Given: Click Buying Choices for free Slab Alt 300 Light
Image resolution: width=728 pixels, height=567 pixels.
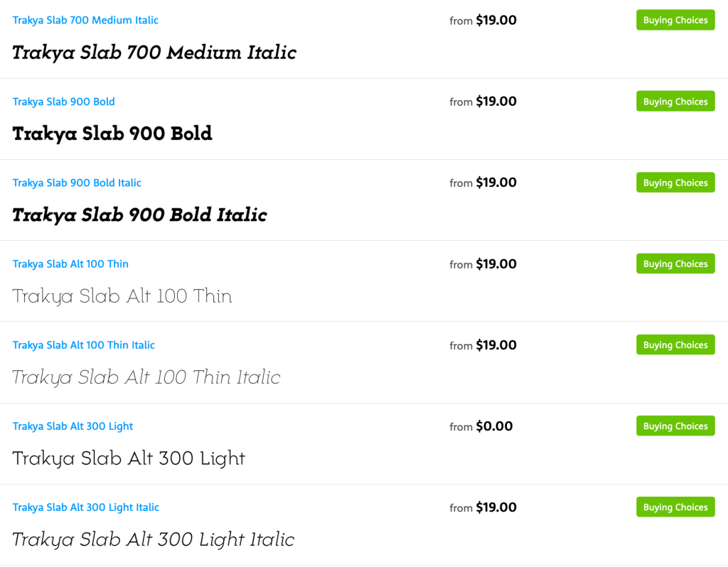Looking at the screenshot, I should point(675,426).
